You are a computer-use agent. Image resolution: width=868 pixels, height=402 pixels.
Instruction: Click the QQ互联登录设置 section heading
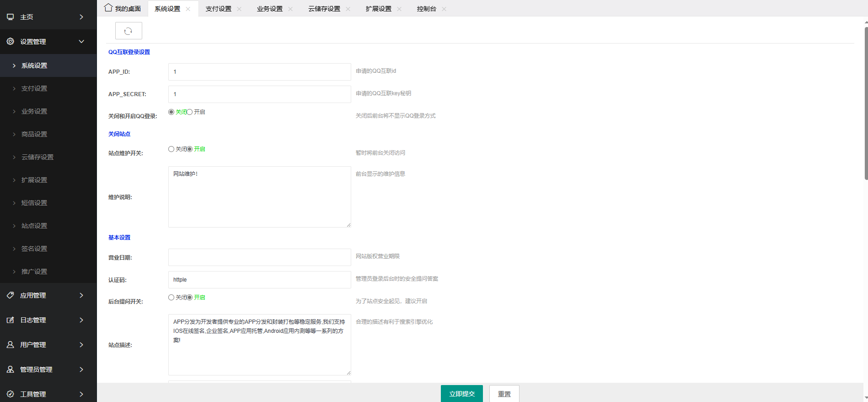click(x=129, y=52)
